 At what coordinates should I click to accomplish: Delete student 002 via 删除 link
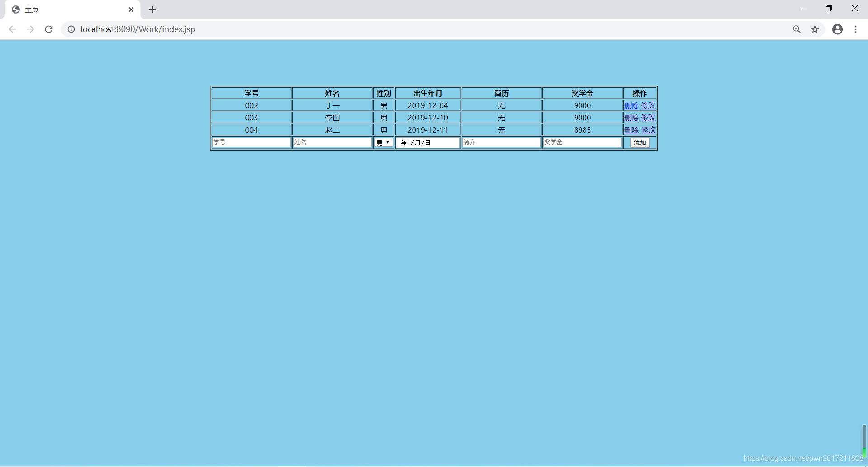coord(632,105)
